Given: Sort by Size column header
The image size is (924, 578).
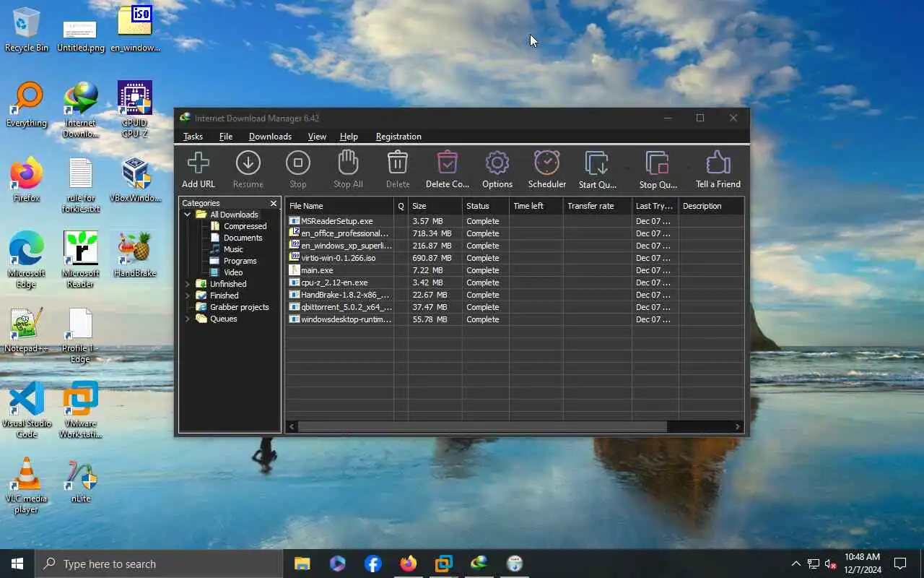Looking at the screenshot, I should (x=435, y=206).
